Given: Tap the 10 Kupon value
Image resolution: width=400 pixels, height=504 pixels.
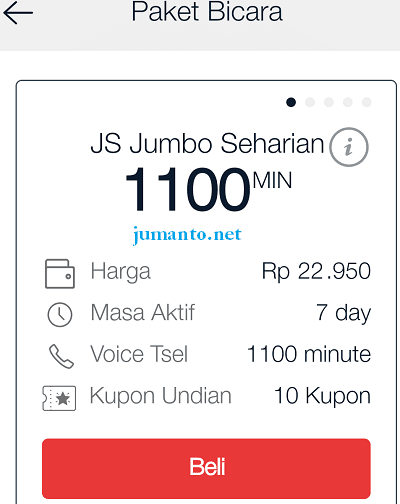Looking at the screenshot, I should (x=322, y=396).
